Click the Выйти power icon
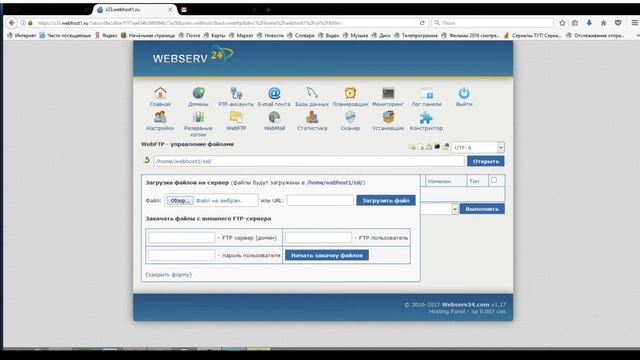This screenshot has height=360, width=640. [464, 93]
